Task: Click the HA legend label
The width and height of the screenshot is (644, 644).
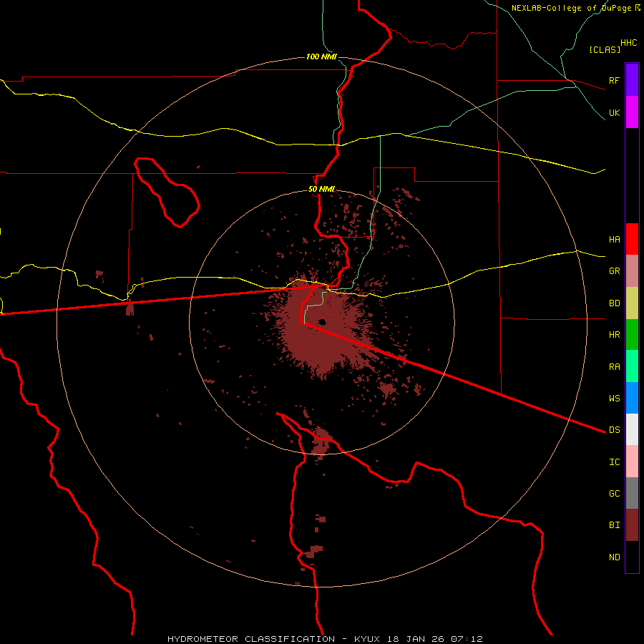Action: (x=614, y=239)
